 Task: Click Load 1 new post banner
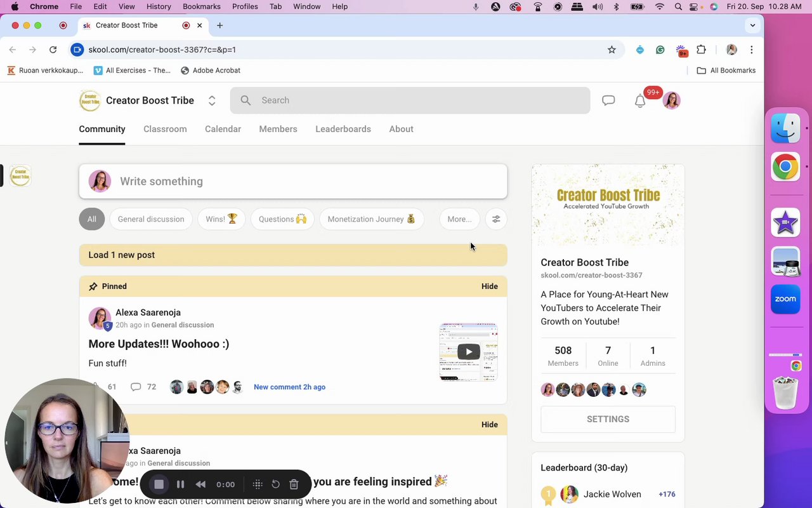(293, 255)
